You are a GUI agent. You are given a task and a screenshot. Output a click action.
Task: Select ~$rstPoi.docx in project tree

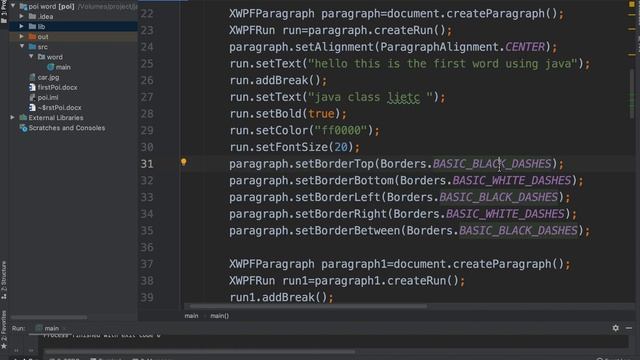coord(60,108)
